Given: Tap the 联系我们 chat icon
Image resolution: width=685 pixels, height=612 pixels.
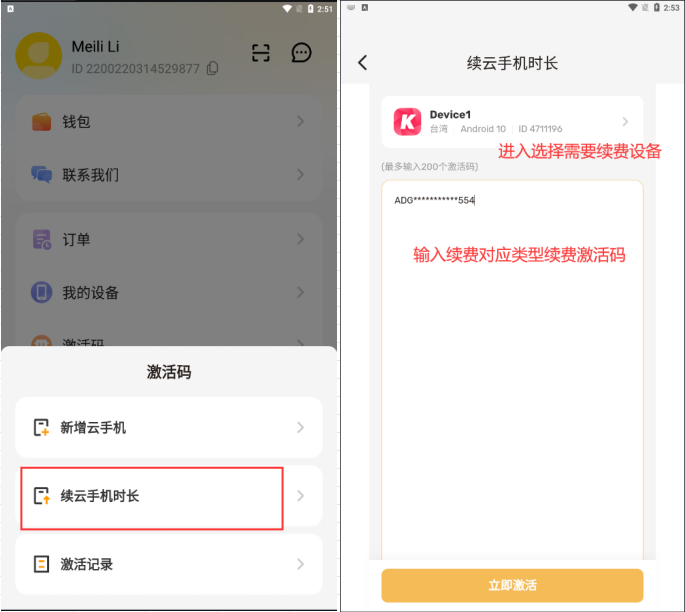Looking at the screenshot, I should click(x=42, y=175).
